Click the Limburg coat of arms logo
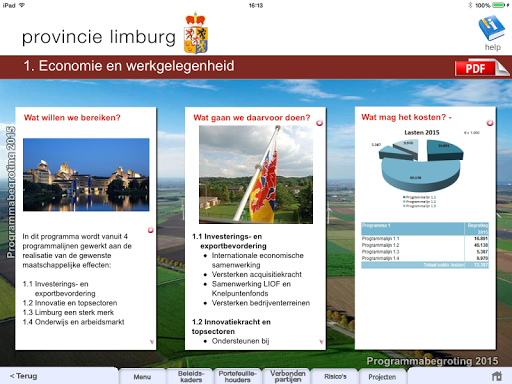 point(196,33)
